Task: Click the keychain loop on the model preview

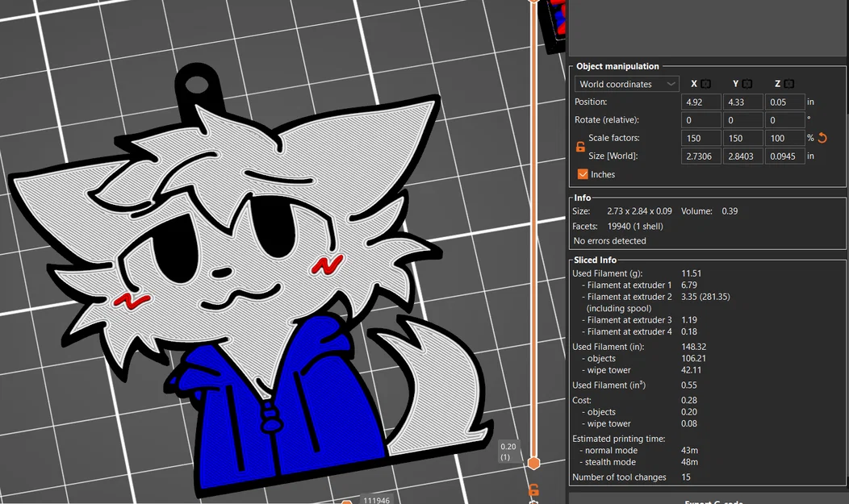Action: click(197, 85)
